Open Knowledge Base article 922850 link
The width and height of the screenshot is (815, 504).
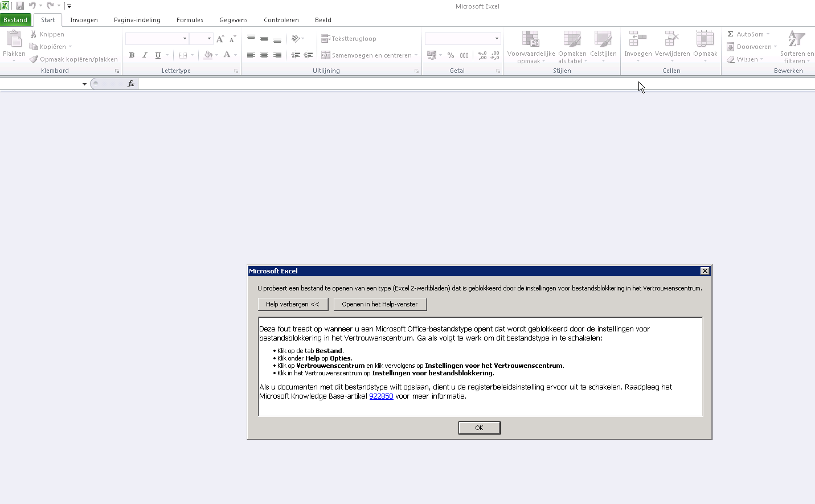point(381,396)
